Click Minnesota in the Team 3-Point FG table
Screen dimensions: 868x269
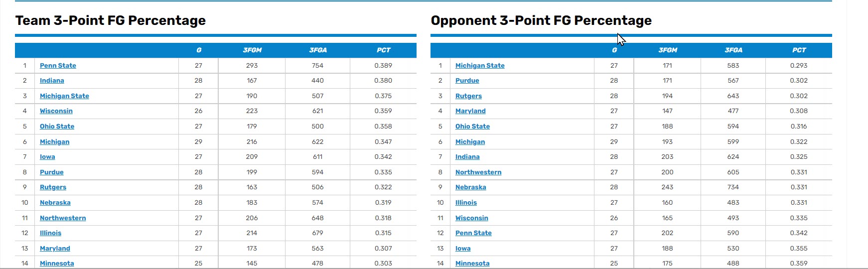[x=57, y=263]
